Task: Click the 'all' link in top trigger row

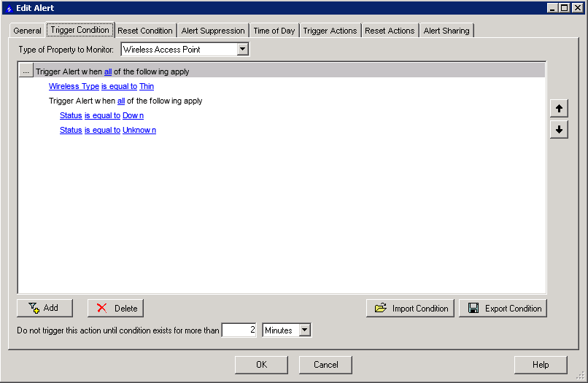Action: (x=108, y=71)
